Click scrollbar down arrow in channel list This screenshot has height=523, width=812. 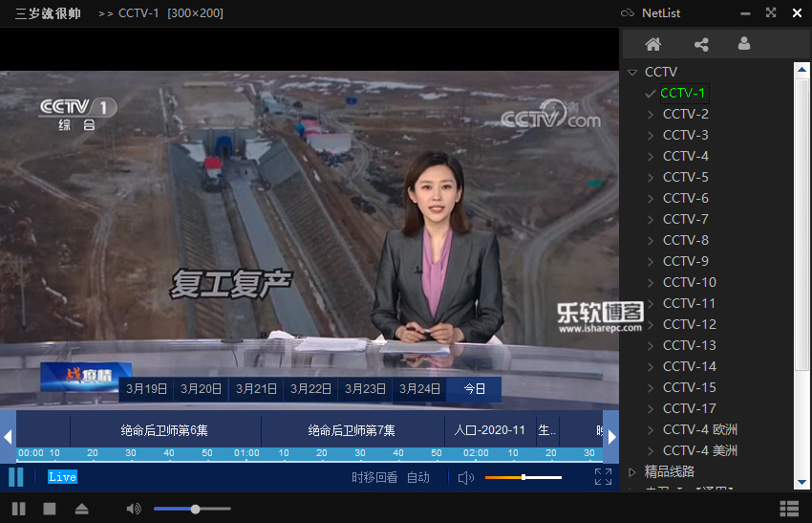pyautogui.click(x=801, y=482)
